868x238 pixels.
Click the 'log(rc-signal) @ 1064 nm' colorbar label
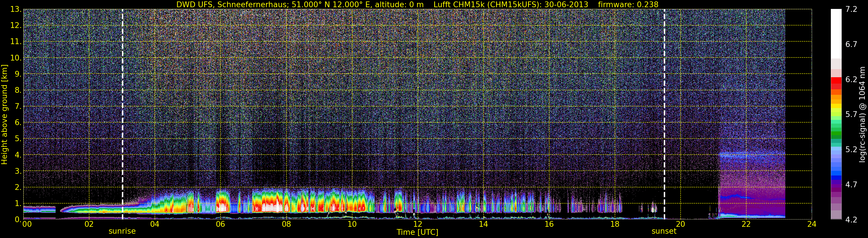862,114
